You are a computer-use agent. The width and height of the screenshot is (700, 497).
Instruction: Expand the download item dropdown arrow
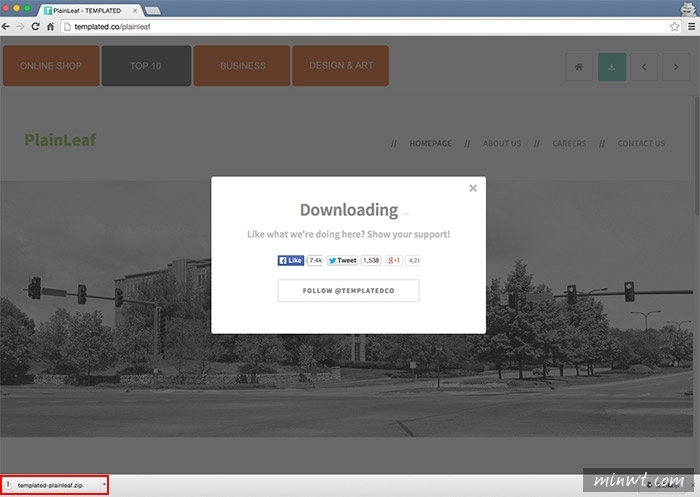(x=104, y=485)
